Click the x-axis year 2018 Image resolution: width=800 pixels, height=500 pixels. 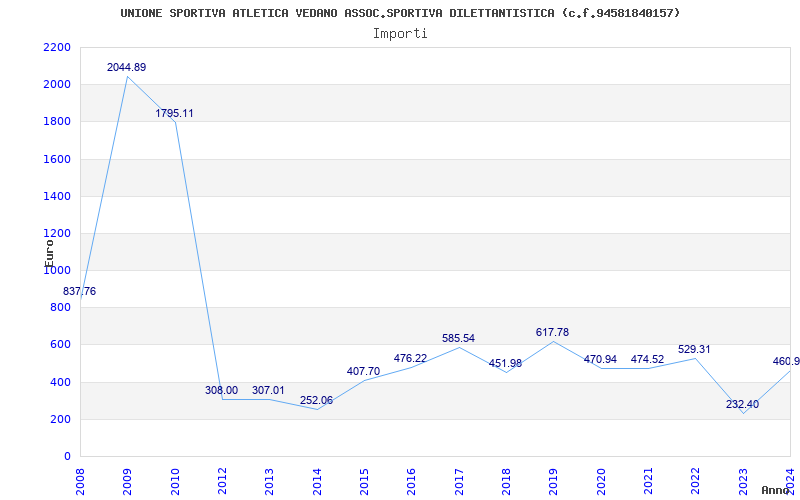(506, 482)
